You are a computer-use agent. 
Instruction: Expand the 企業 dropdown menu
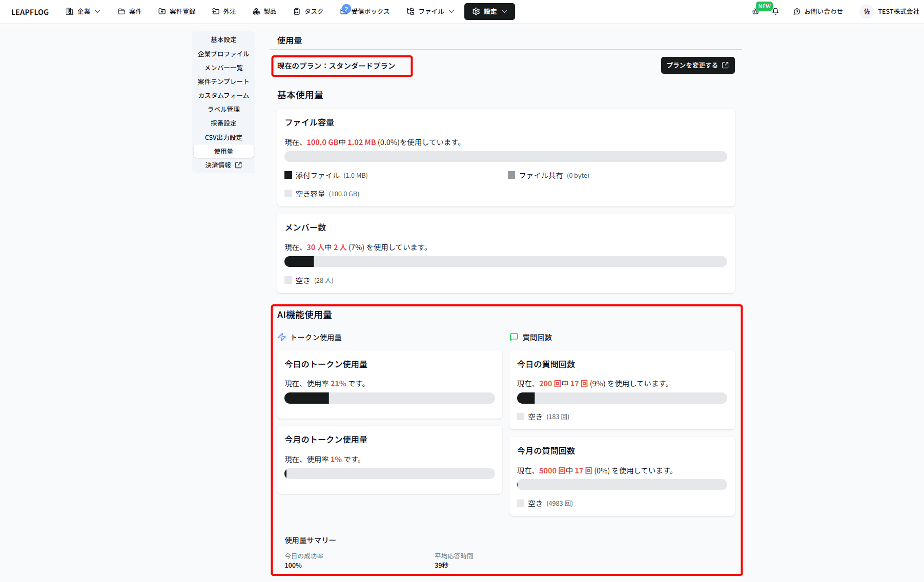(83, 11)
